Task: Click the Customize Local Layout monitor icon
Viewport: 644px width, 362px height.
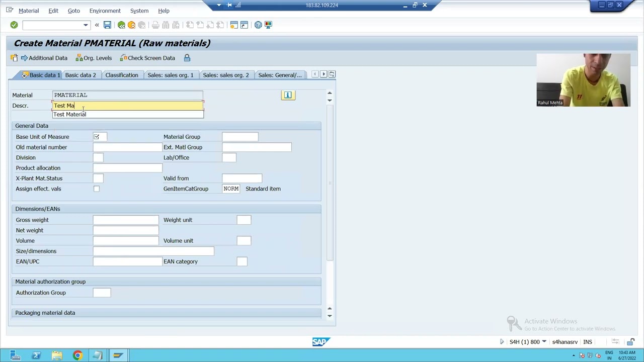Action: click(268, 25)
